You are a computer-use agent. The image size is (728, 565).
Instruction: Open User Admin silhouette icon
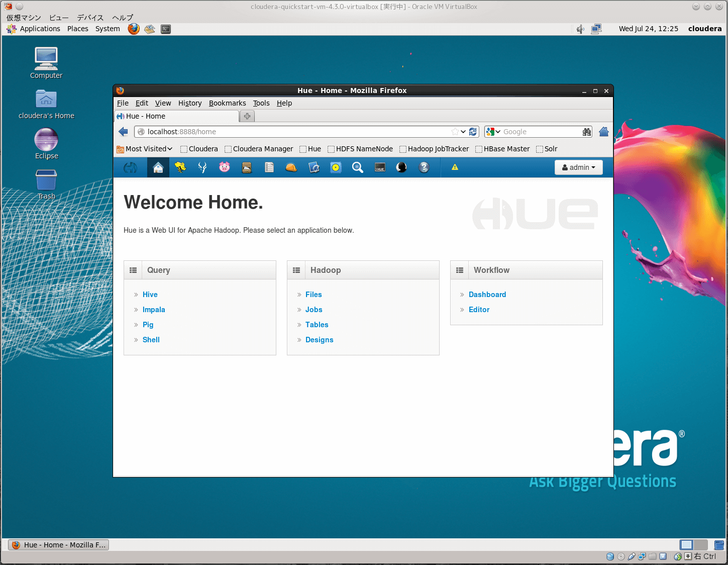point(401,167)
